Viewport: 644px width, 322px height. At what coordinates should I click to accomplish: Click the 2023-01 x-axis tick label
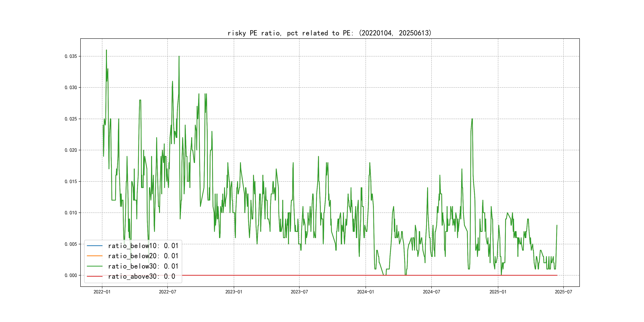click(234, 292)
